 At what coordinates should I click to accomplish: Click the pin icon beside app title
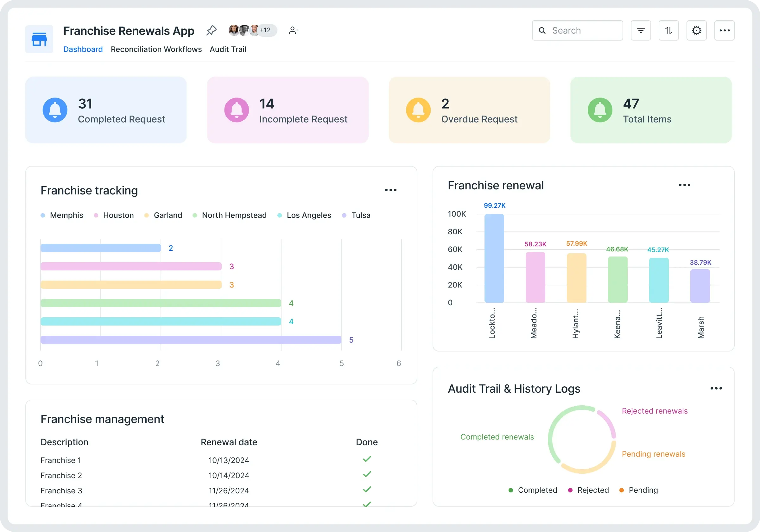(x=211, y=30)
